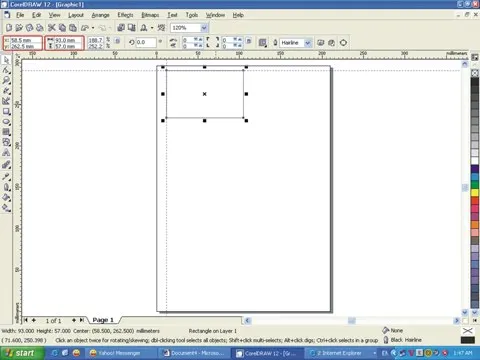Viewport: 480px width, 360px height.
Task: Click the Export icon in toolbar
Action: coord(132,28)
